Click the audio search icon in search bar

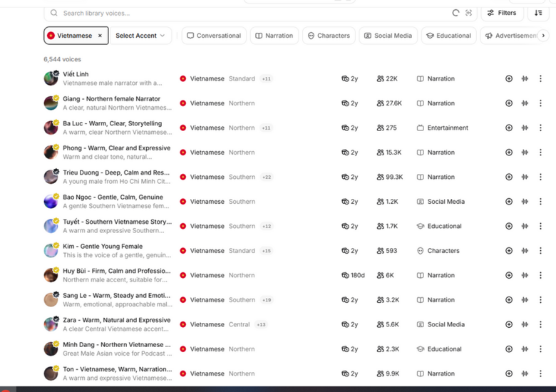click(x=468, y=13)
